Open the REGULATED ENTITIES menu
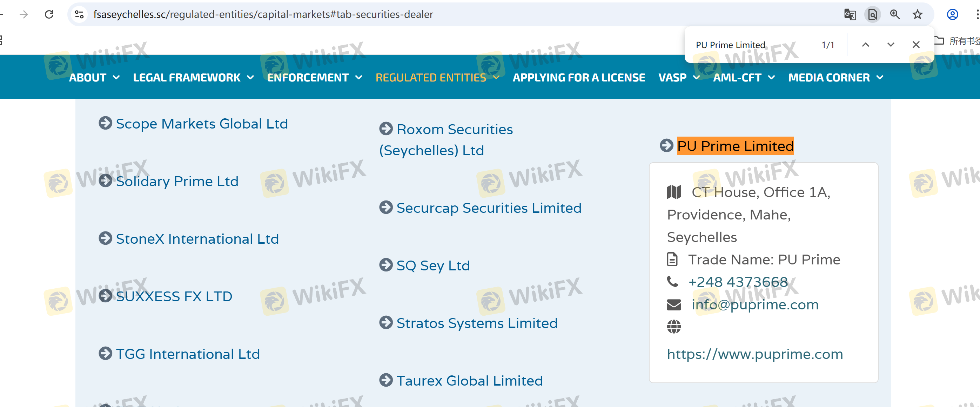980x407 pixels. pos(431,78)
